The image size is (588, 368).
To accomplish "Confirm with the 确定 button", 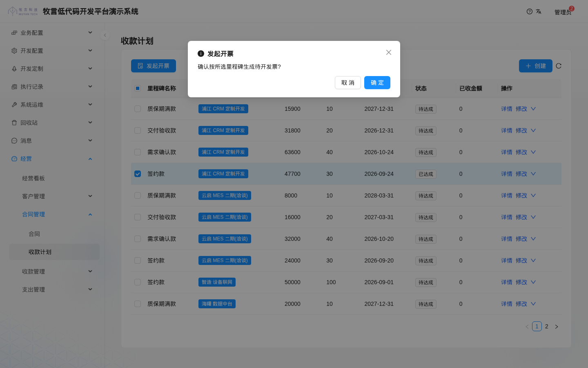I will coord(377,83).
